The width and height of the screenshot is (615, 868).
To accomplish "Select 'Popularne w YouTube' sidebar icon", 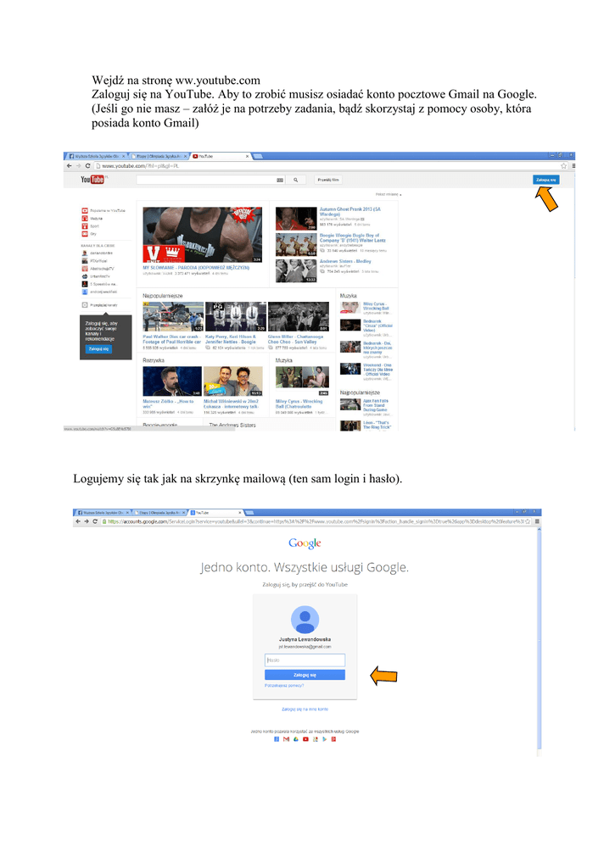I will [85, 210].
